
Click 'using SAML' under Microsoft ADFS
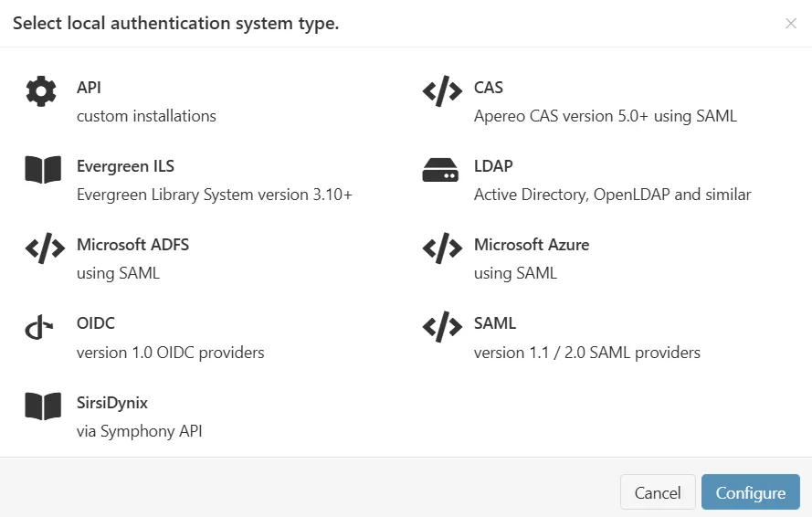(118, 273)
